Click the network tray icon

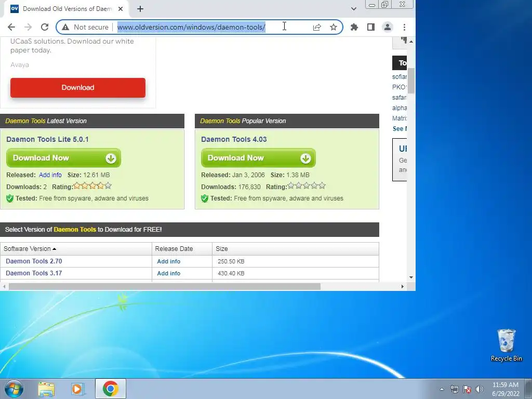(454, 389)
